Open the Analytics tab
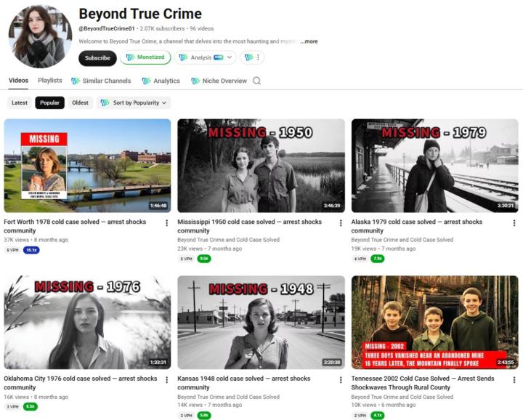 click(x=161, y=81)
